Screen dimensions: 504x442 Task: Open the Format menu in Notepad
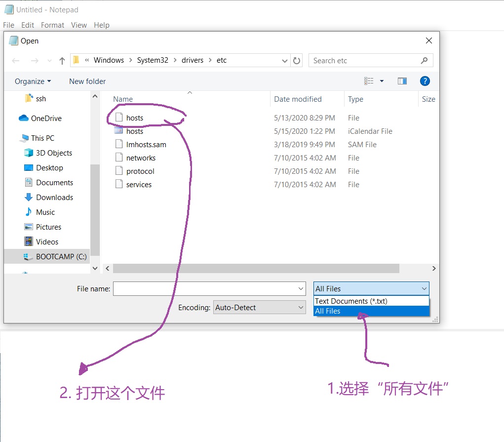point(52,25)
